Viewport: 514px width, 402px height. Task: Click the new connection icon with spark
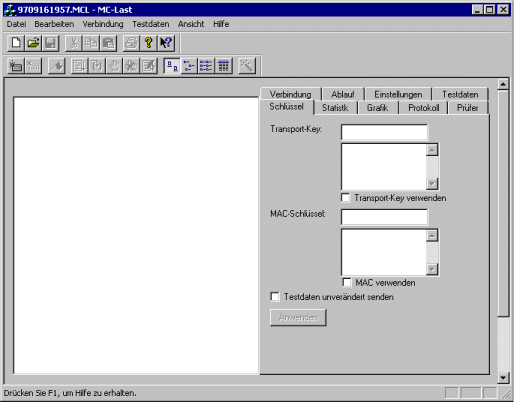(16, 66)
